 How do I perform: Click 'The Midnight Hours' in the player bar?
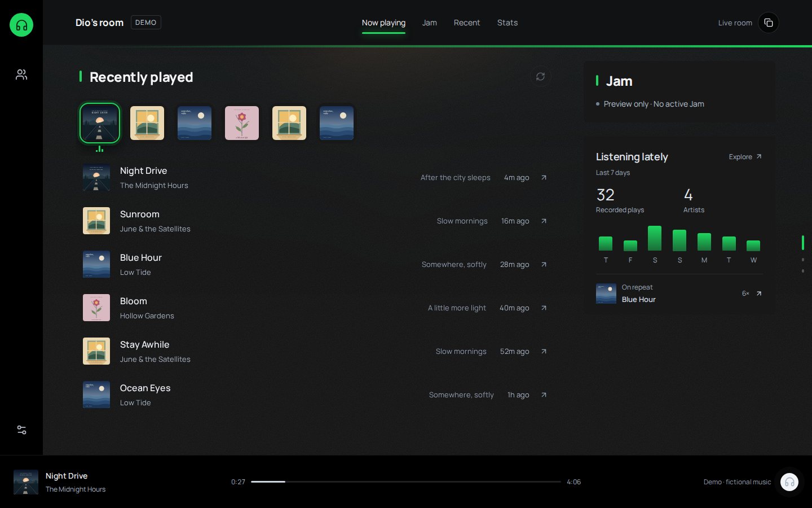tap(76, 489)
